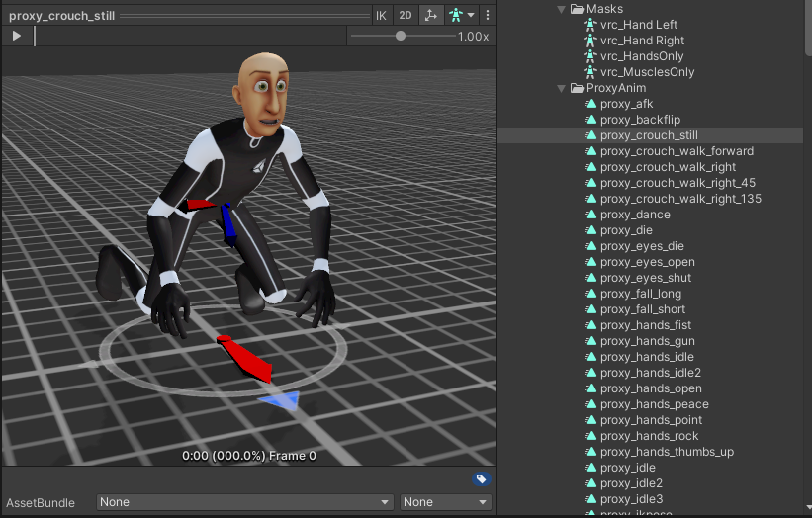This screenshot has height=518, width=812.
Task: Toggle the IK preview button
Action: [x=381, y=16]
